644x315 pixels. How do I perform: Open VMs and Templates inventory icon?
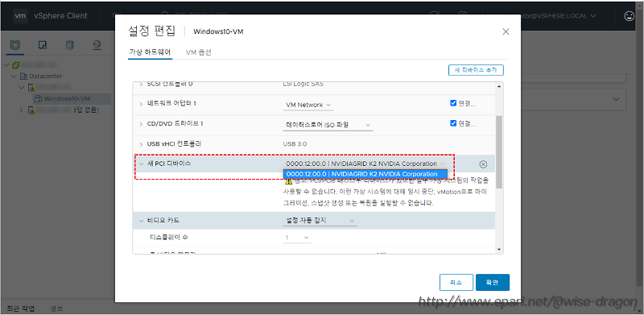(x=43, y=45)
